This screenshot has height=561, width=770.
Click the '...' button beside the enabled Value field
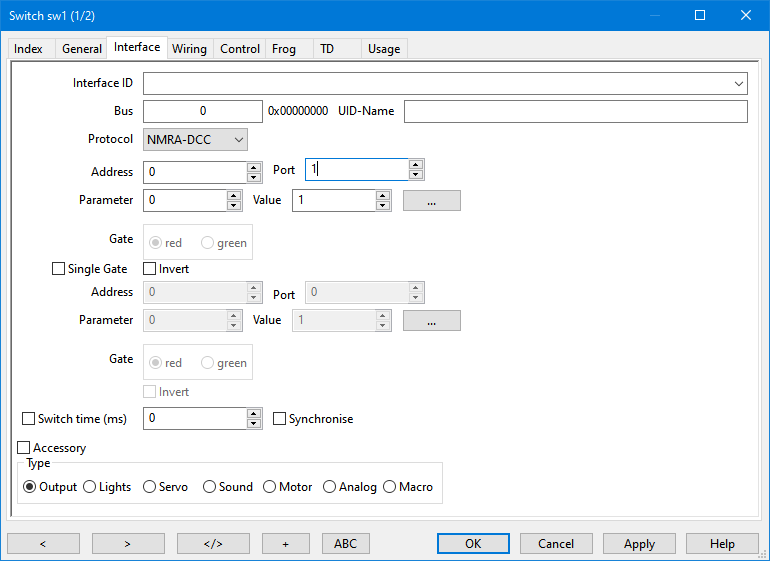(431, 200)
